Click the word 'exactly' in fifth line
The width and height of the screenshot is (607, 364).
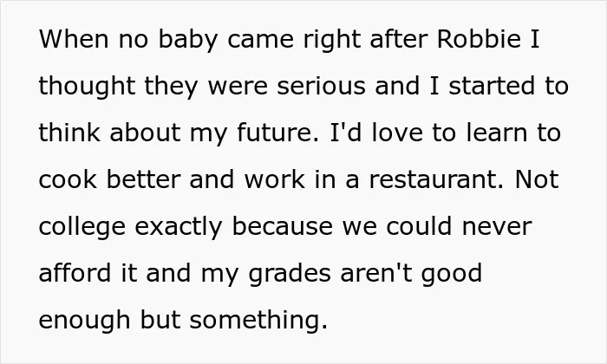tap(179, 228)
